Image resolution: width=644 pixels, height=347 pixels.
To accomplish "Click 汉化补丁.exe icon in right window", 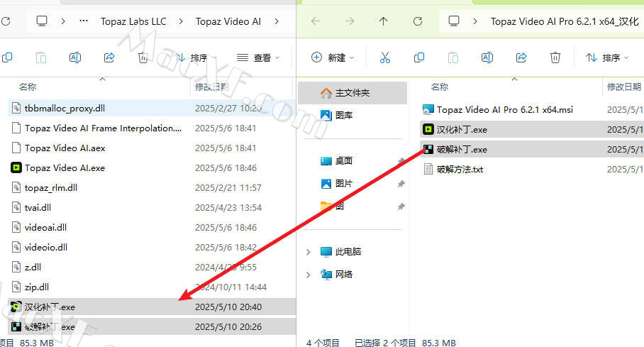I will point(428,130).
